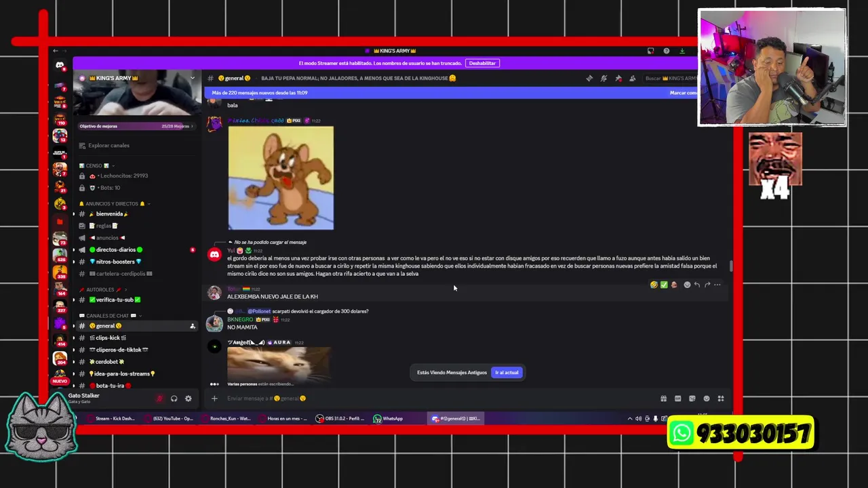This screenshot has height=488, width=868.
Task: Toggle the member list icon
Action: (x=633, y=78)
